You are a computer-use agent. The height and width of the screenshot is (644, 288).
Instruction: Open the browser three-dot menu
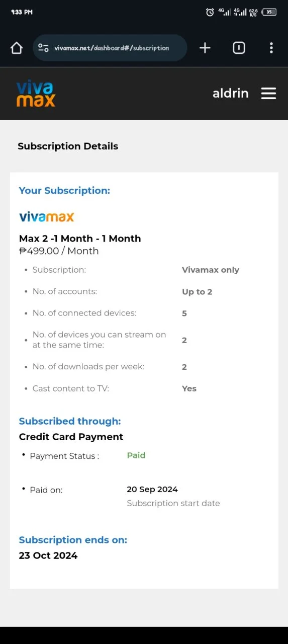pos(271,48)
